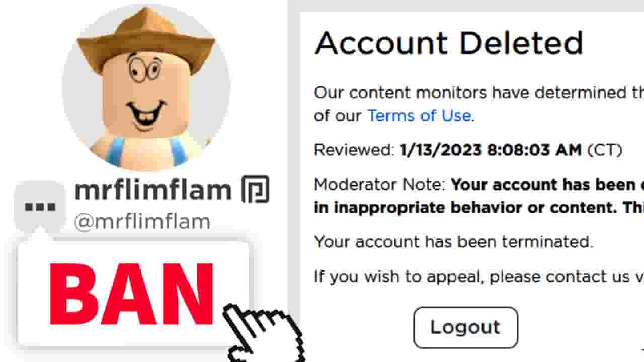Click the 'Our content monitors have determined' line

click(479, 93)
